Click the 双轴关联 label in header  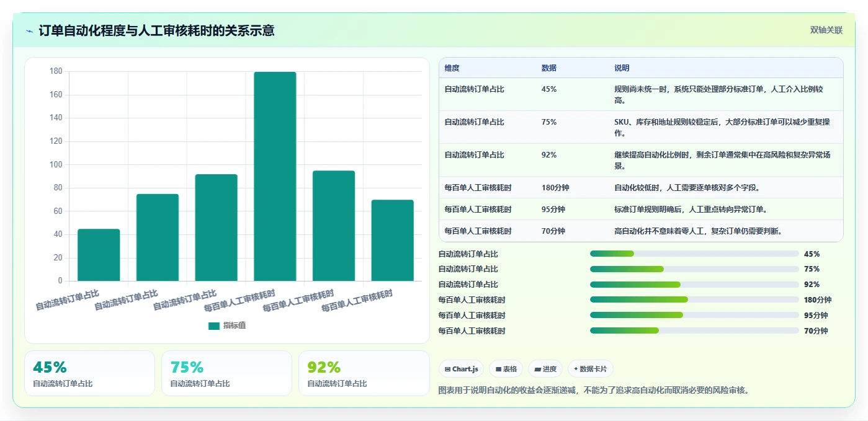pos(826,30)
